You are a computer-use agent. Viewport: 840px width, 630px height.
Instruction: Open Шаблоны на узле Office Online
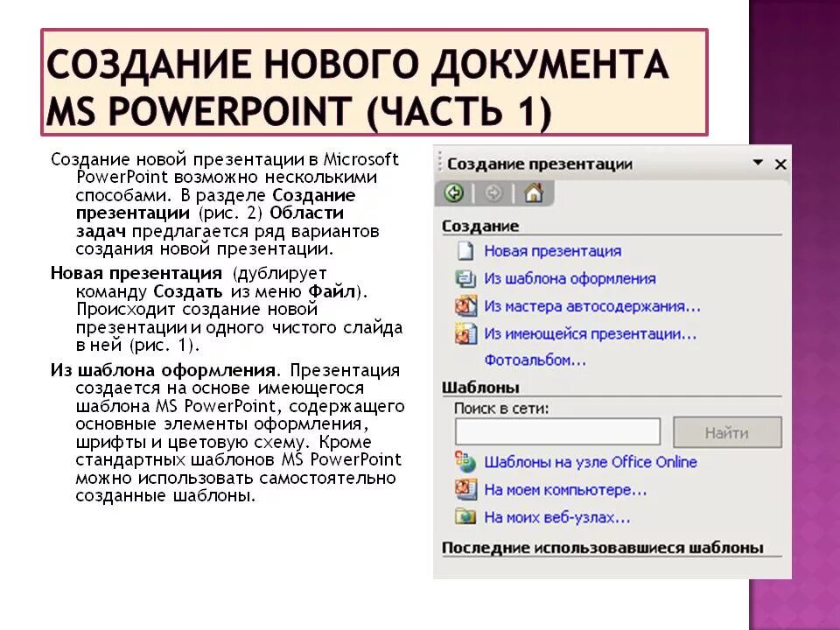591,462
